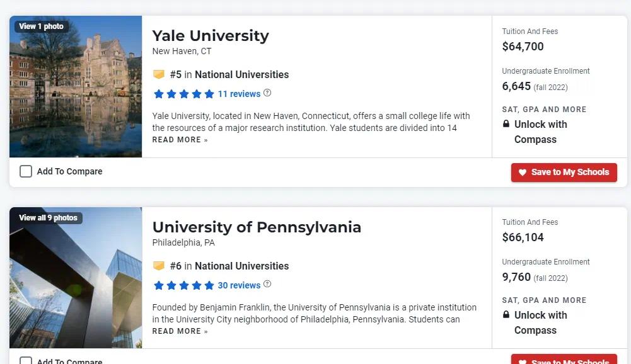Screen dimensions: 631x364
Task: Open the Yale reviews help question icon
Action: [x=267, y=93]
